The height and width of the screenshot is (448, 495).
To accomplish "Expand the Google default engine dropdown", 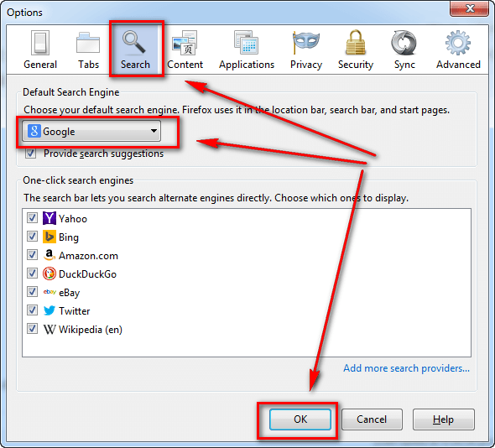I will click(91, 131).
